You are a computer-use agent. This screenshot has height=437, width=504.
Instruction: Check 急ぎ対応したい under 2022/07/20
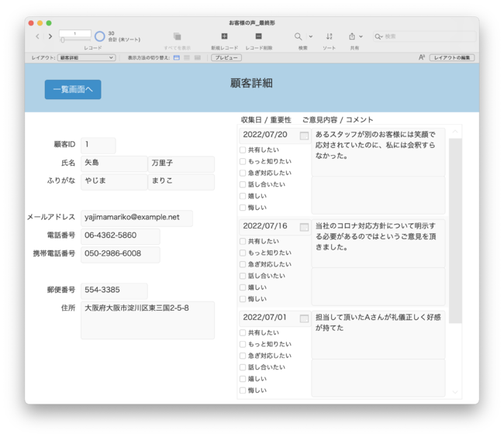pos(243,173)
